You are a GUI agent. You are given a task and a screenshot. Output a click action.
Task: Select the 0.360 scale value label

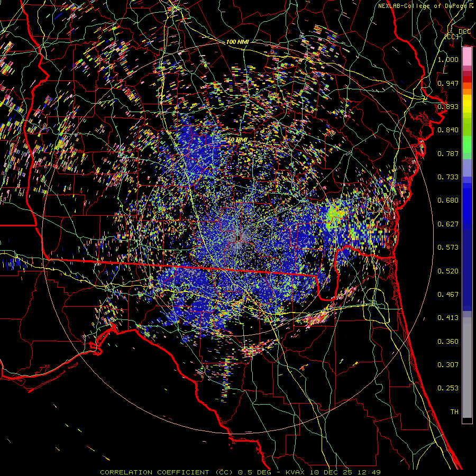click(x=448, y=342)
